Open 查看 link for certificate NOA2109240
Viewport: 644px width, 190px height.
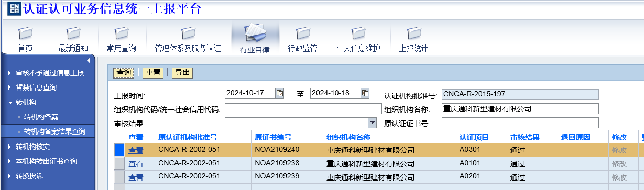click(x=136, y=150)
